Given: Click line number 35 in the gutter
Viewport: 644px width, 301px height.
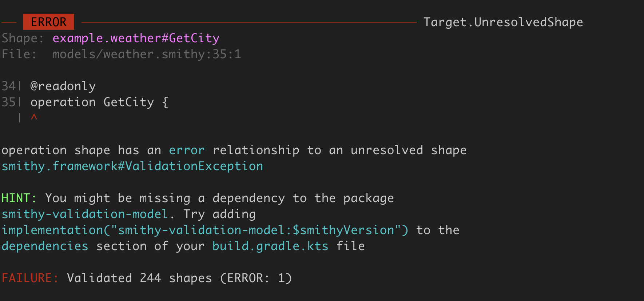Looking at the screenshot, I should [x=9, y=102].
